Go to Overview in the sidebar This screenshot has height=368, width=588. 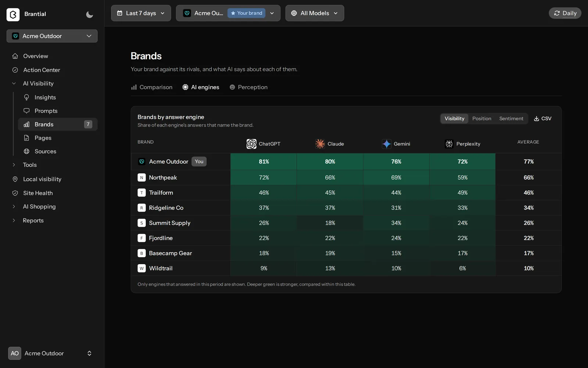[x=36, y=56]
